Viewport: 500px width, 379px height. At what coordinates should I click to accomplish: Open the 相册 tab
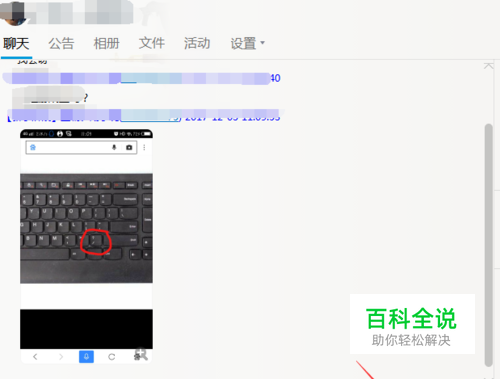[107, 44]
